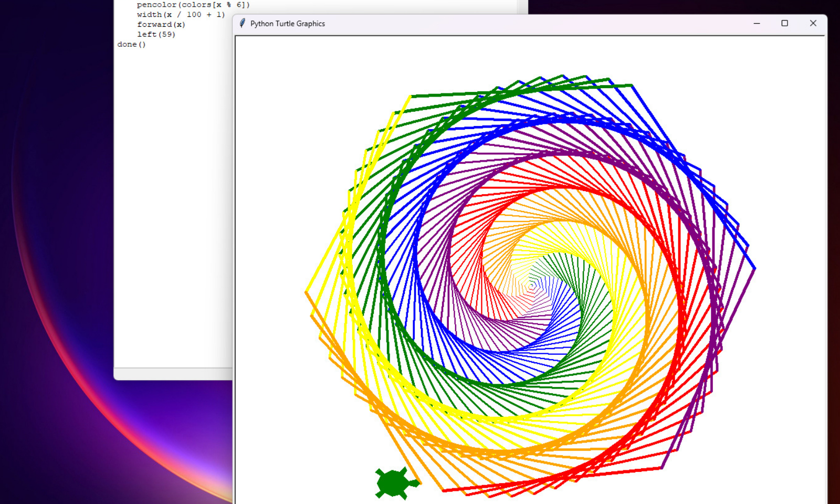Image resolution: width=840 pixels, height=504 pixels.
Task: Place the cursor on the "forward(x)" line
Action: click(x=161, y=25)
